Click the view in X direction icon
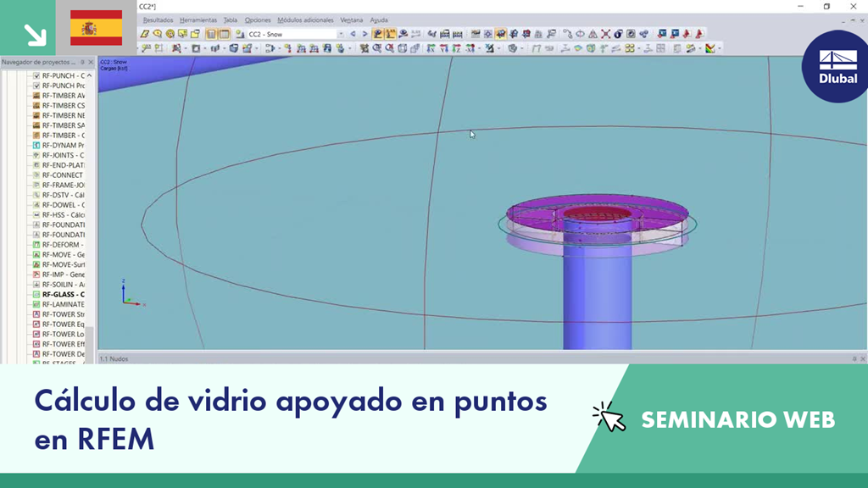The image size is (868, 488). click(x=431, y=48)
